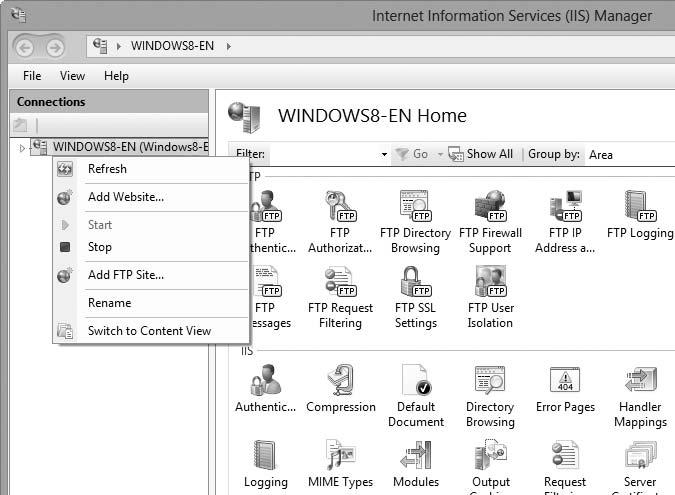Open Request Filtering feature in IIS group
This screenshot has height=495, width=675.
[565, 467]
